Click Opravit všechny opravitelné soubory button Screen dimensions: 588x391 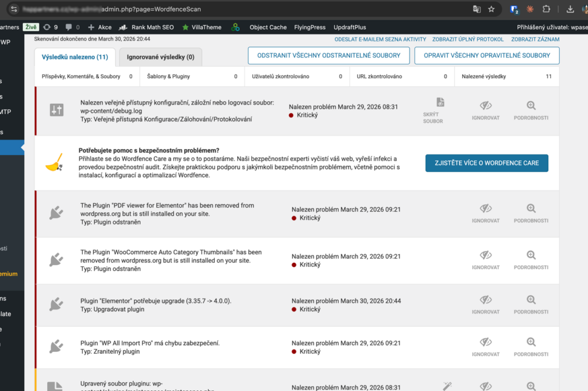point(487,56)
